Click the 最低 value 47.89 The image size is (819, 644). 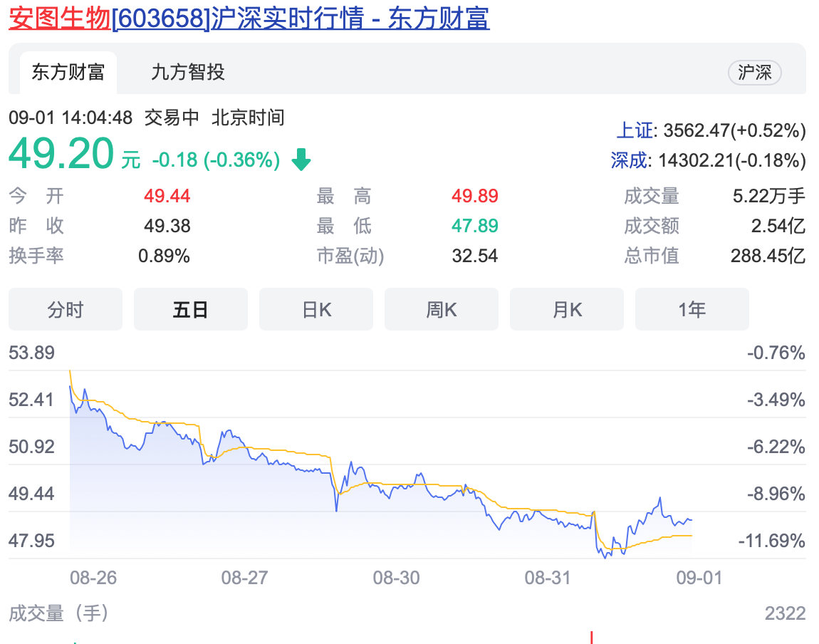475,226
